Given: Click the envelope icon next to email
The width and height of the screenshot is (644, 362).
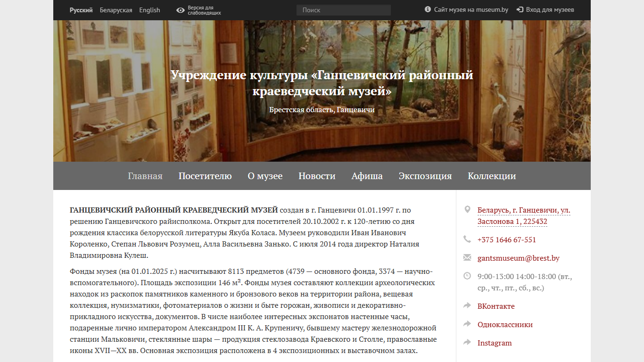Looking at the screenshot, I should 467,257.
